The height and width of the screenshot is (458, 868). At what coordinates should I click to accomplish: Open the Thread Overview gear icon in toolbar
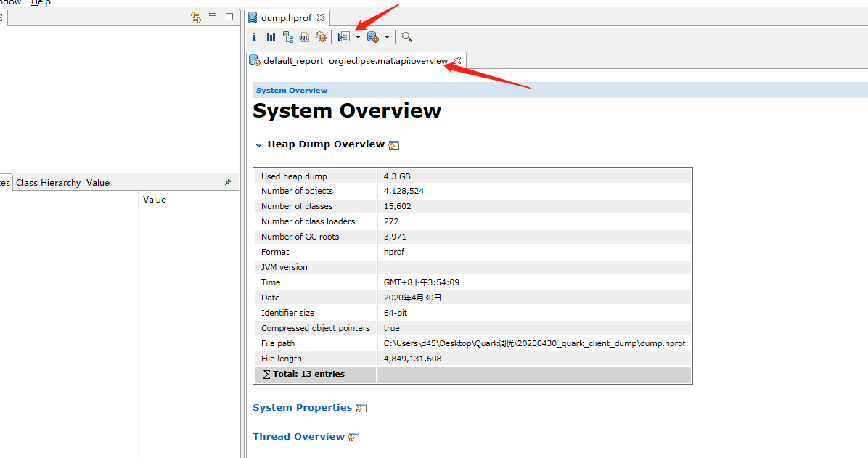[x=321, y=37]
